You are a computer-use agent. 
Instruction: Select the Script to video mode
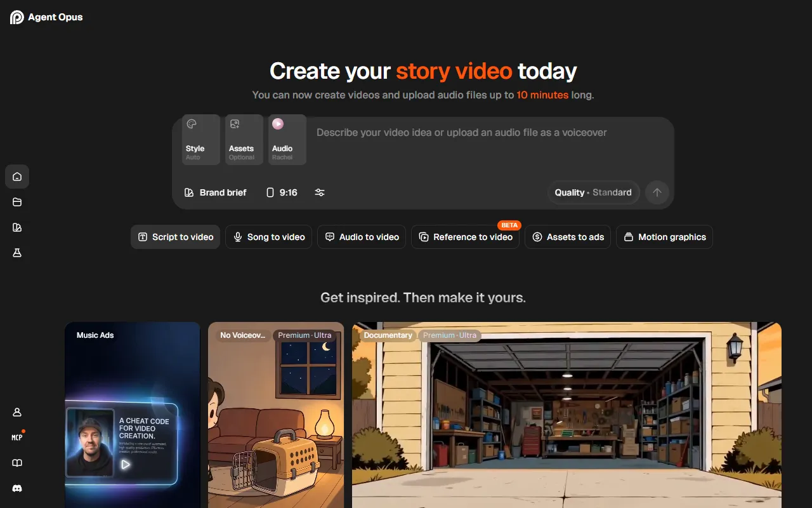tap(176, 237)
